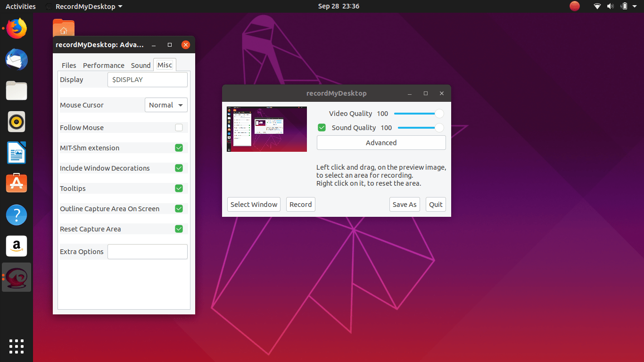Click the volume icon in top bar

coord(611,6)
